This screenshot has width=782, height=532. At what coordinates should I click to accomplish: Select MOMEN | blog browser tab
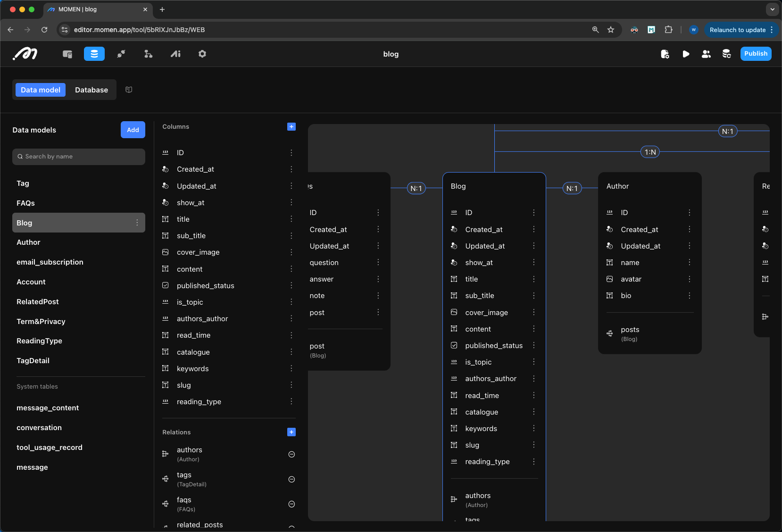point(98,9)
